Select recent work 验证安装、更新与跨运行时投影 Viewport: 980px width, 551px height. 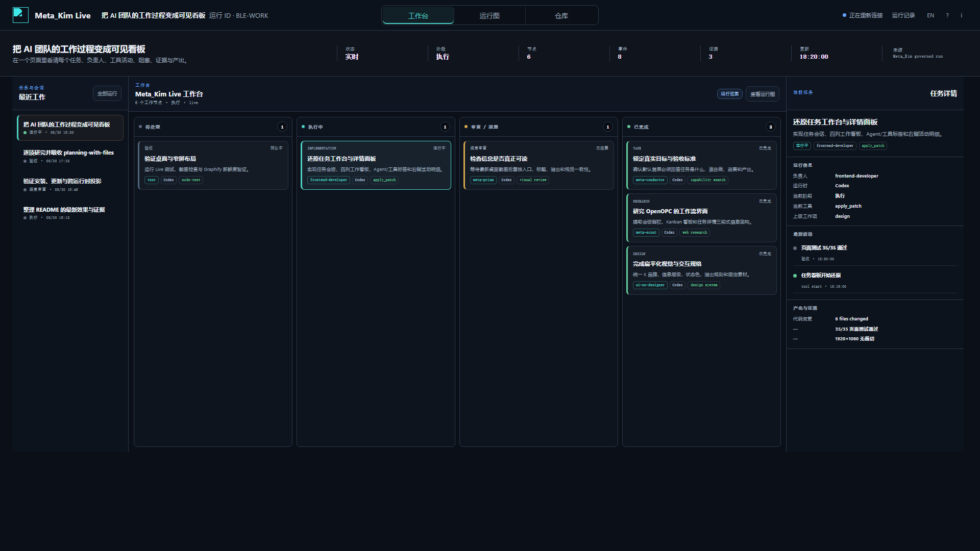click(x=70, y=185)
